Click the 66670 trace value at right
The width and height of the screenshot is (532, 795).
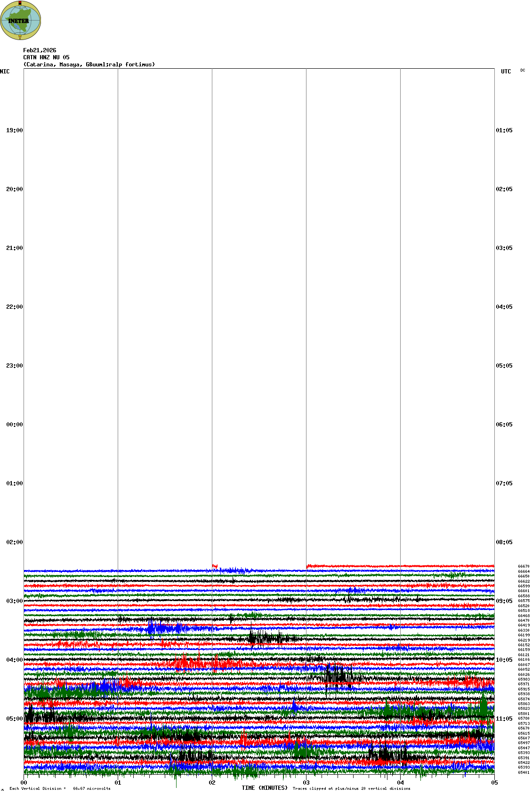[524, 567]
